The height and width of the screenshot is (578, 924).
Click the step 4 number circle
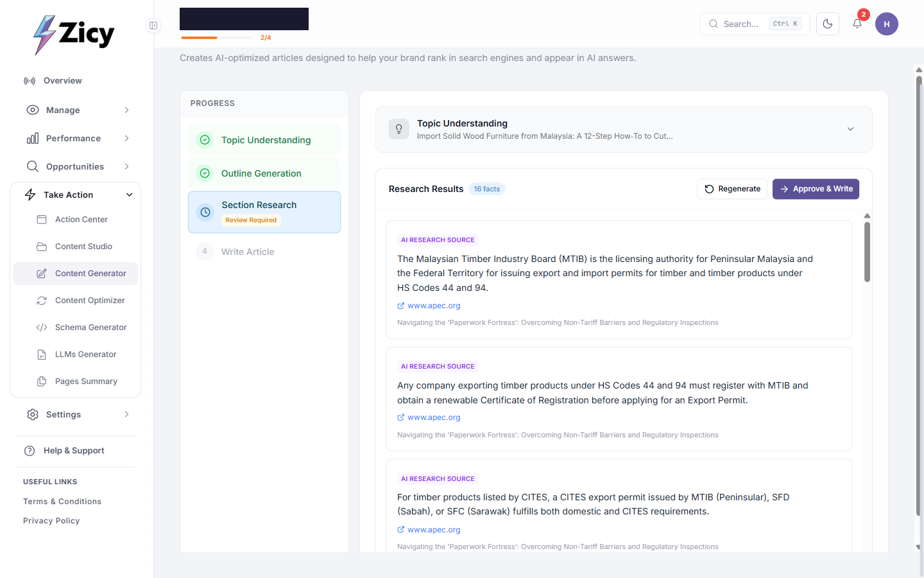click(x=205, y=251)
